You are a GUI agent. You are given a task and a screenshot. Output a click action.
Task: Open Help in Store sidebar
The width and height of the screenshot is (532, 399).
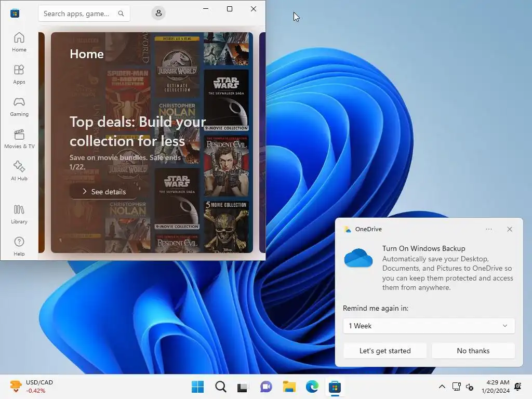coord(19,246)
